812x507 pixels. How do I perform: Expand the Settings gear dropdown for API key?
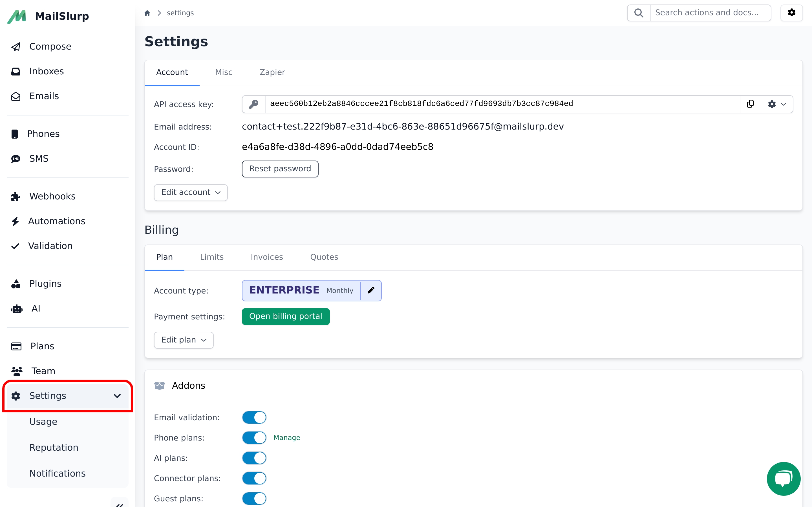pos(777,104)
